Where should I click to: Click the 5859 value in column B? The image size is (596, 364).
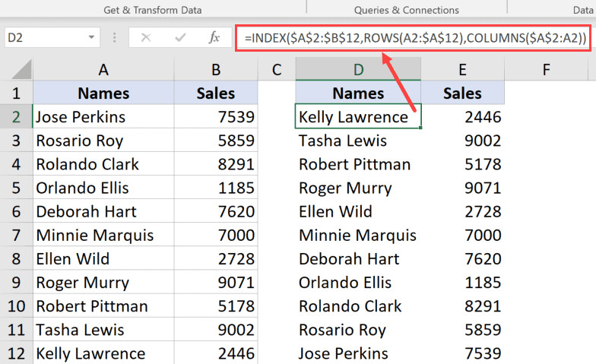[236, 141]
